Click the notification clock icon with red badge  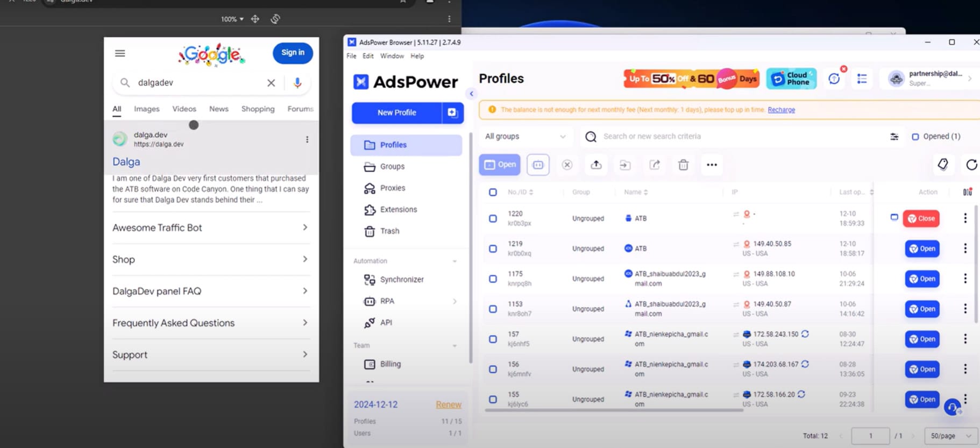[x=834, y=79]
